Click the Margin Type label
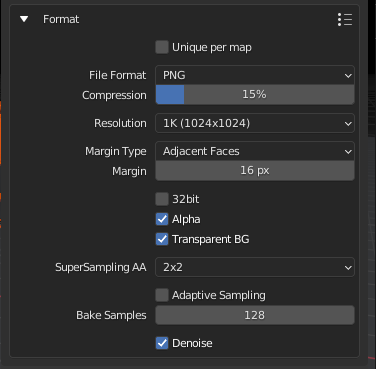 116,152
